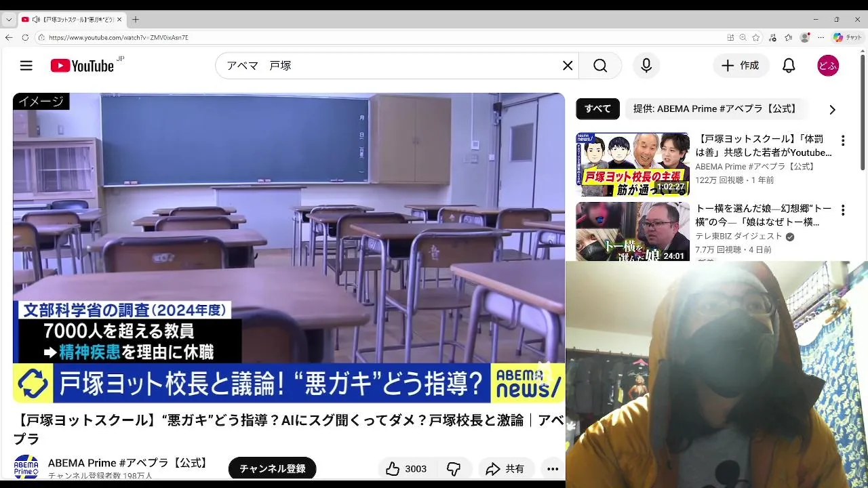Dislike the video with thumbs down
868x488 pixels.
(x=454, y=469)
